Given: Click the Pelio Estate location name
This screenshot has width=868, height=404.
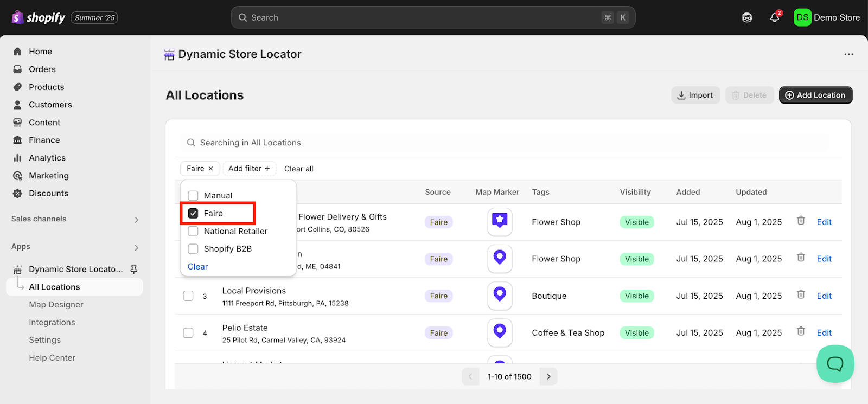Looking at the screenshot, I should pyautogui.click(x=245, y=328).
